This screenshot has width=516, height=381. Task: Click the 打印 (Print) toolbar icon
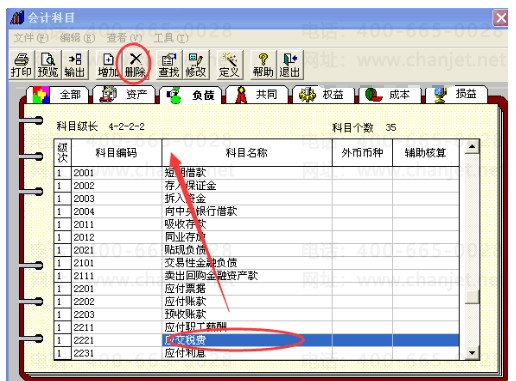(x=21, y=65)
